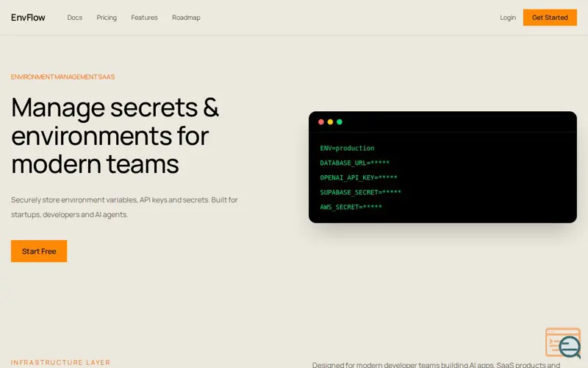Click the Get Started button
588x368 pixels.
click(x=550, y=17)
